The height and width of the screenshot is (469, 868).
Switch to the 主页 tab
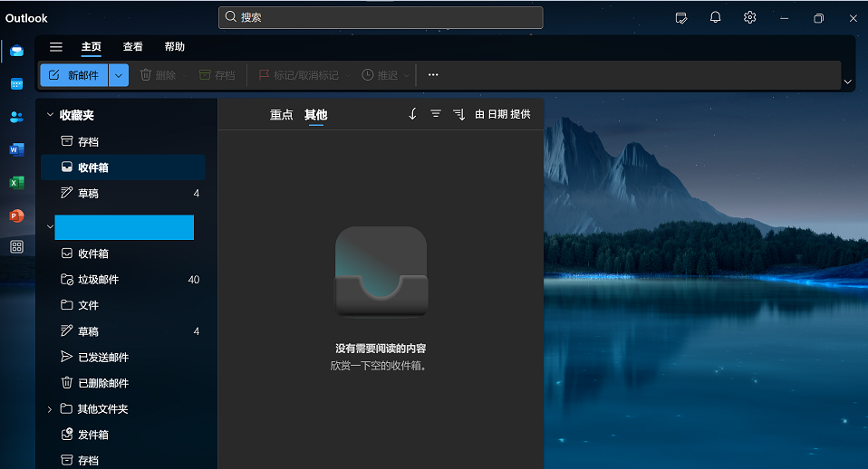[x=92, y=47]
